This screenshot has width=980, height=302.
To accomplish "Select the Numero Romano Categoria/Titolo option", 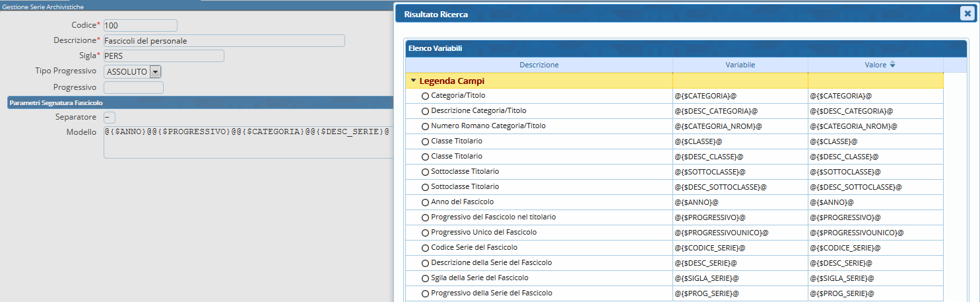I will (x=425, y=126).
